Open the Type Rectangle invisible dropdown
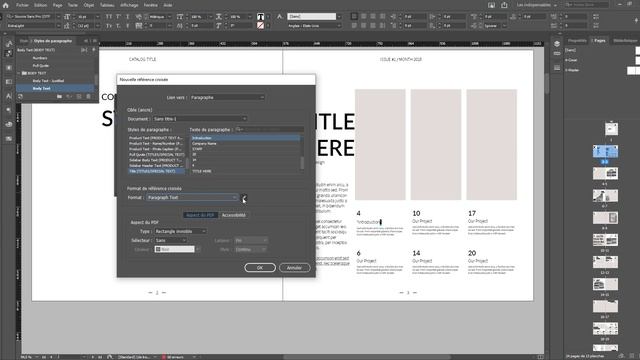The height and width of the screenshot is (360, 640). (x=180, y=231)
